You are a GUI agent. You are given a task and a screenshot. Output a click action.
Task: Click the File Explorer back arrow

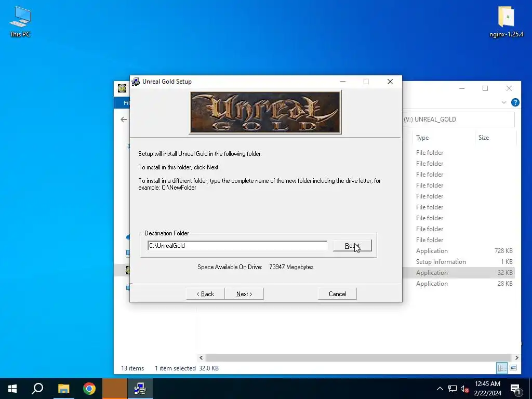click(124, 119)
